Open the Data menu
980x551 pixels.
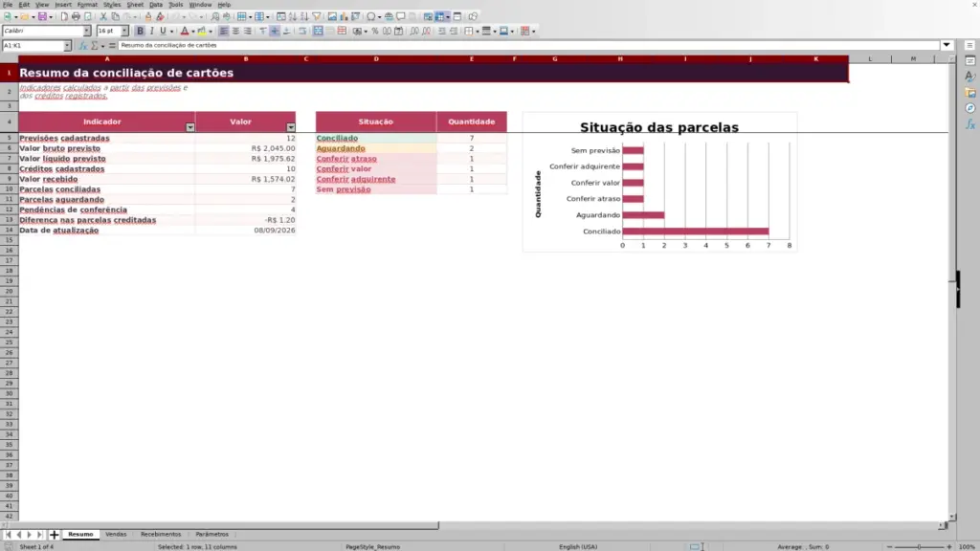point(156,5)
